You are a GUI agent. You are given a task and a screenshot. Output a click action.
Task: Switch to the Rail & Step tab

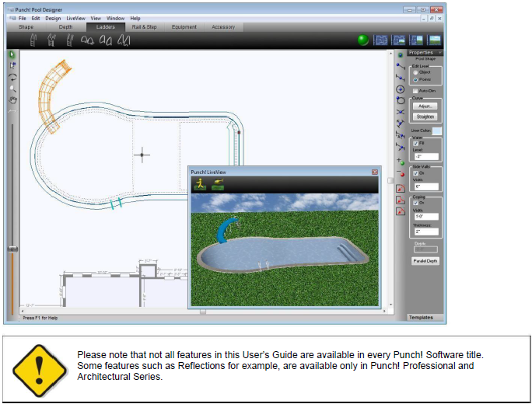click(144, 26)
